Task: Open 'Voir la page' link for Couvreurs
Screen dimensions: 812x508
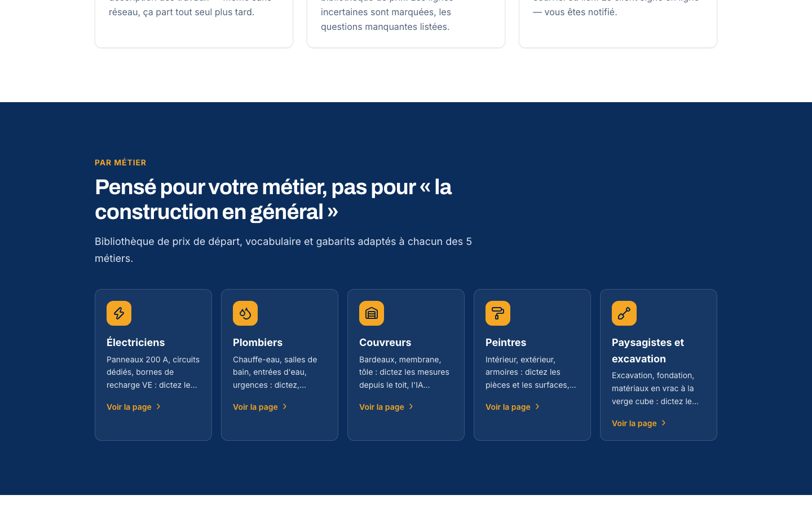Action: pos(387,407)
